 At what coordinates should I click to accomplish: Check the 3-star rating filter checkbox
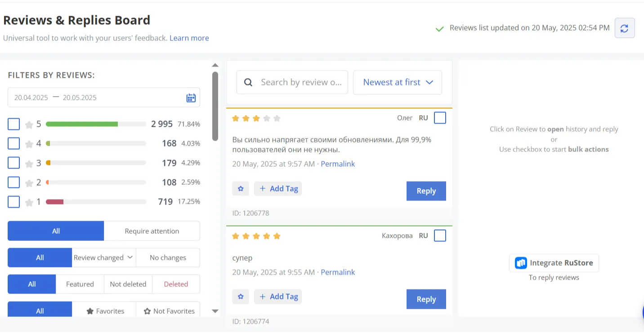[x=14, y=163]
